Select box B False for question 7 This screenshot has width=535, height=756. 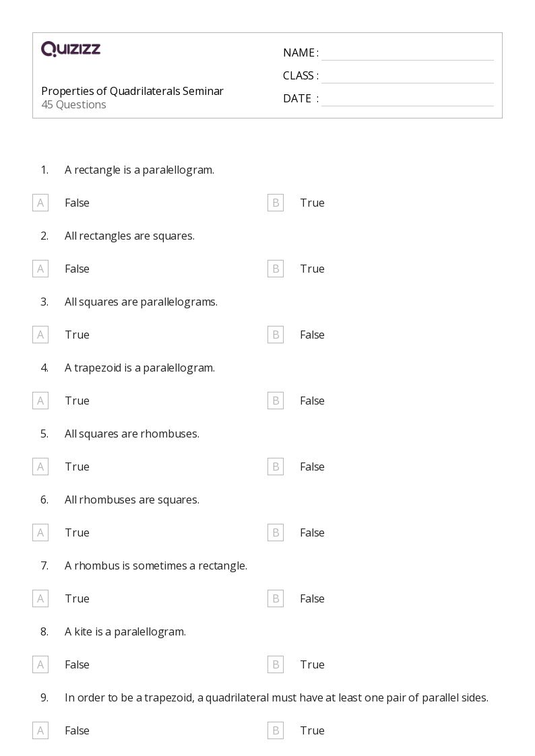276,598
